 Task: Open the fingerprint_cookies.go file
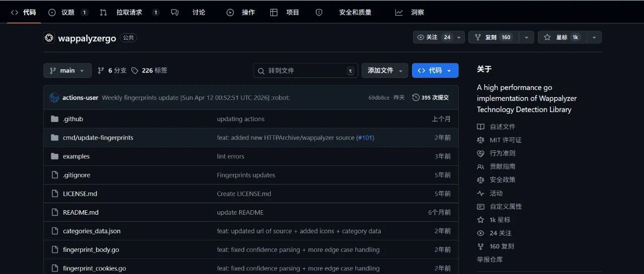95,268
